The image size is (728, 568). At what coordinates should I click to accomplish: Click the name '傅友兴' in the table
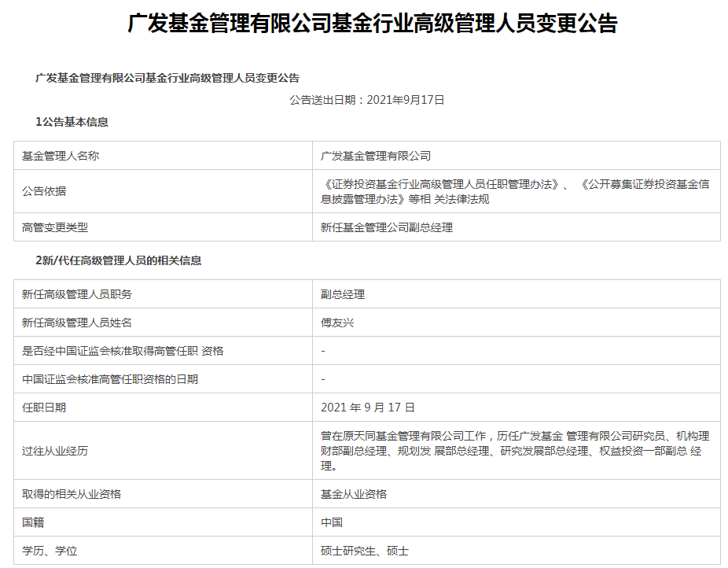(337, 323)
